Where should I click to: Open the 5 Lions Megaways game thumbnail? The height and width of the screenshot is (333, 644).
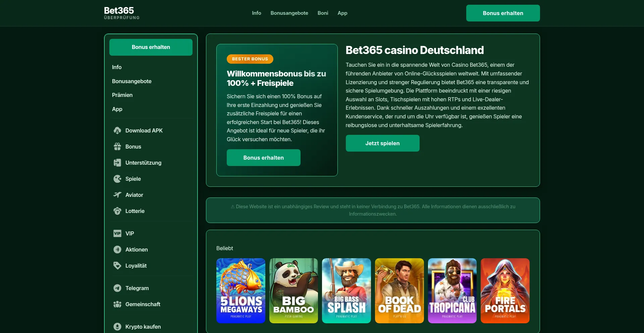241,291
